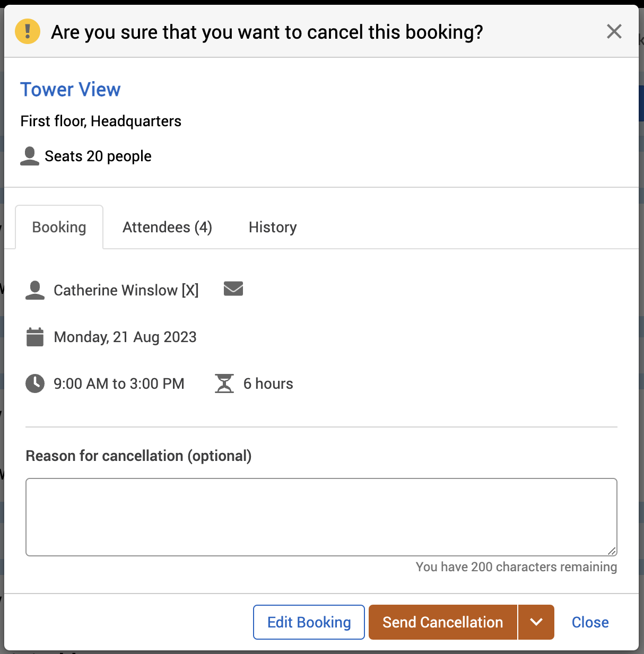Screen dimensions: 644x654
Task: Expand the Send Cancellation dropdown arrow
Action: click(536, 622)
